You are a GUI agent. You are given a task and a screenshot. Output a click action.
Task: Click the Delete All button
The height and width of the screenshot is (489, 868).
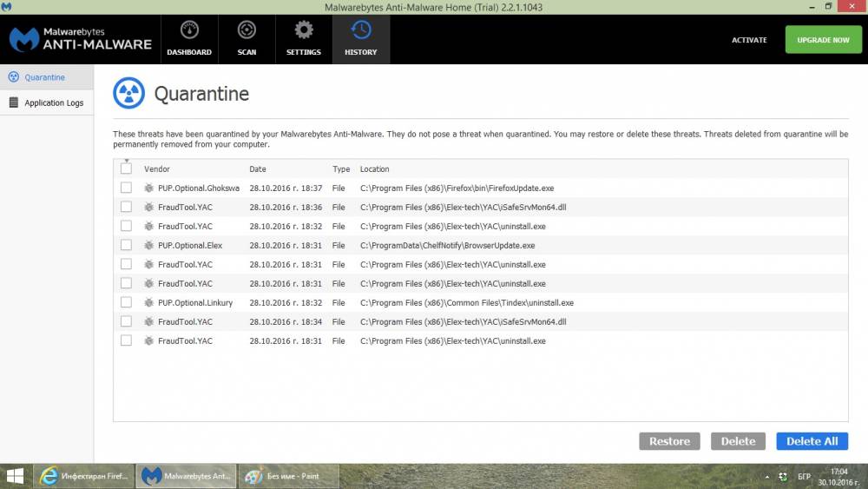click(x=812, y=441)
